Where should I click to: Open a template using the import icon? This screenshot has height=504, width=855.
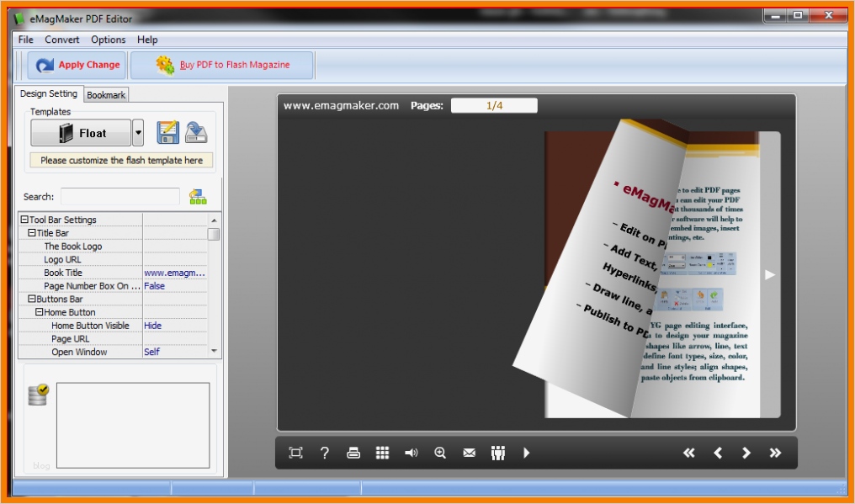(194, 132)
